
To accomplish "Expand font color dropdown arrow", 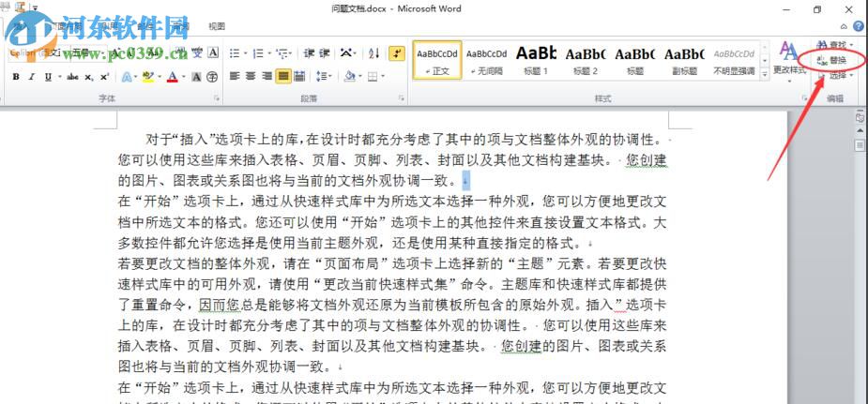I will click(x=183, y=77).
